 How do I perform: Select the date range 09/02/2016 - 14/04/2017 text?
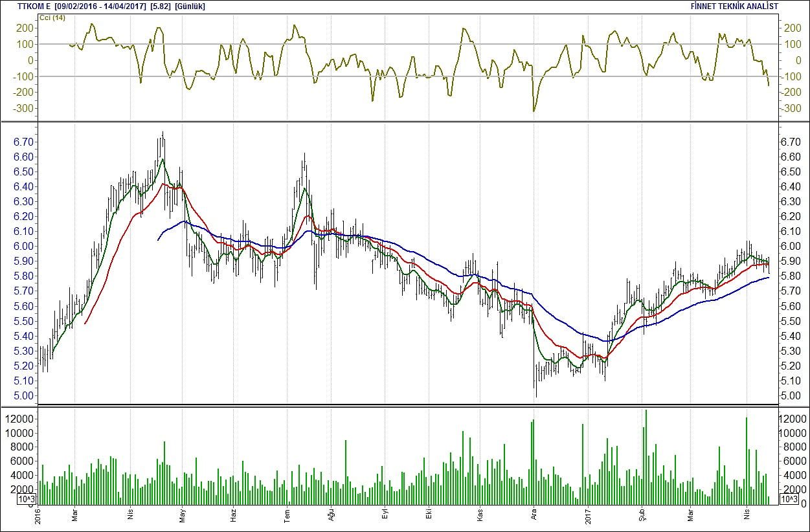[100, 6]
